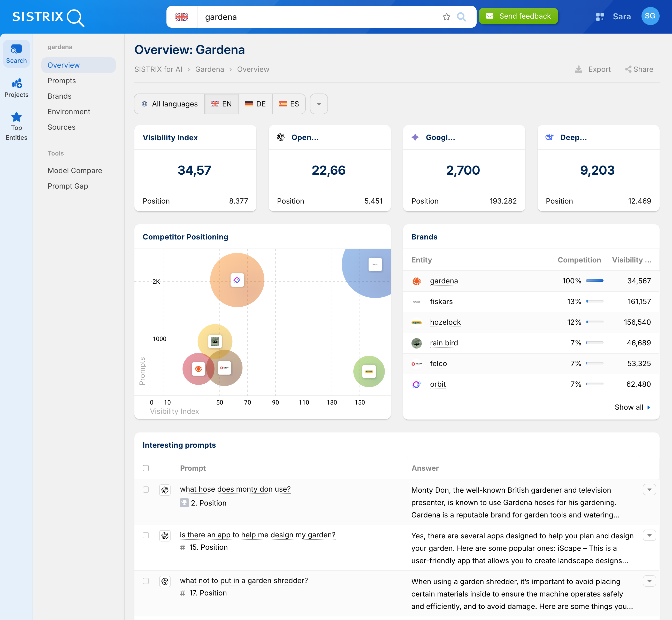This screenshot has width=672, height=620.
Task: Toggle the select-all prompts checkbox
Action: point(146,468)
